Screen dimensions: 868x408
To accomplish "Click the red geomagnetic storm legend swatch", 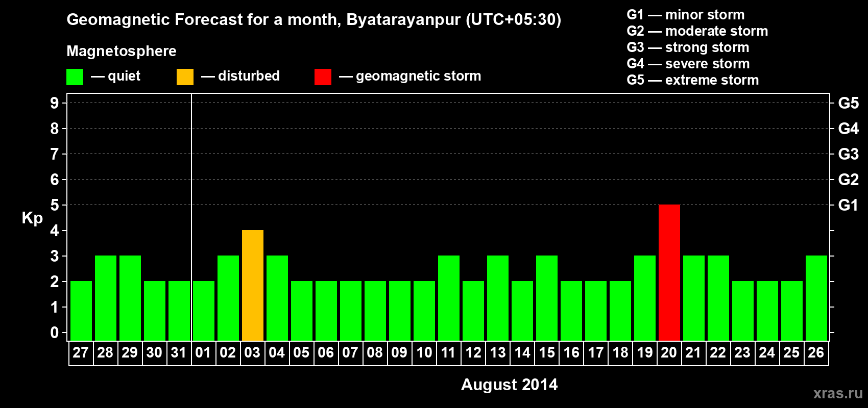I will pos(323,77).
